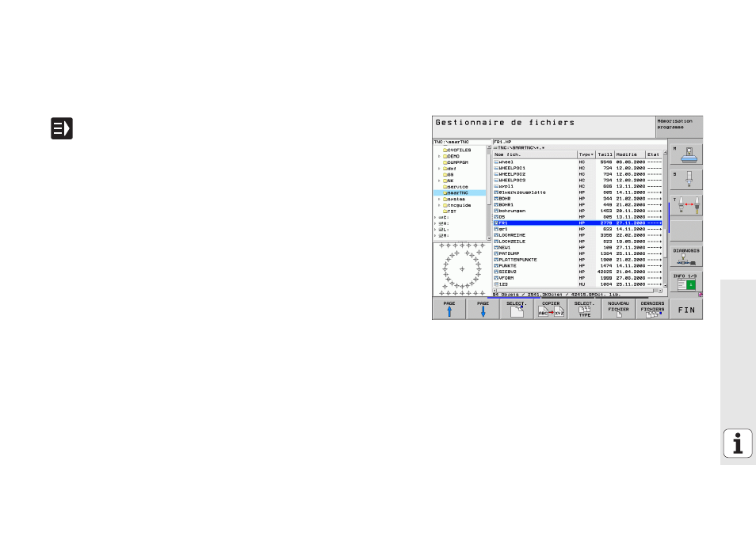The height and width of the screenshot is (533, 756).
Task: Select the D5 file
Action: pos(578,217)
